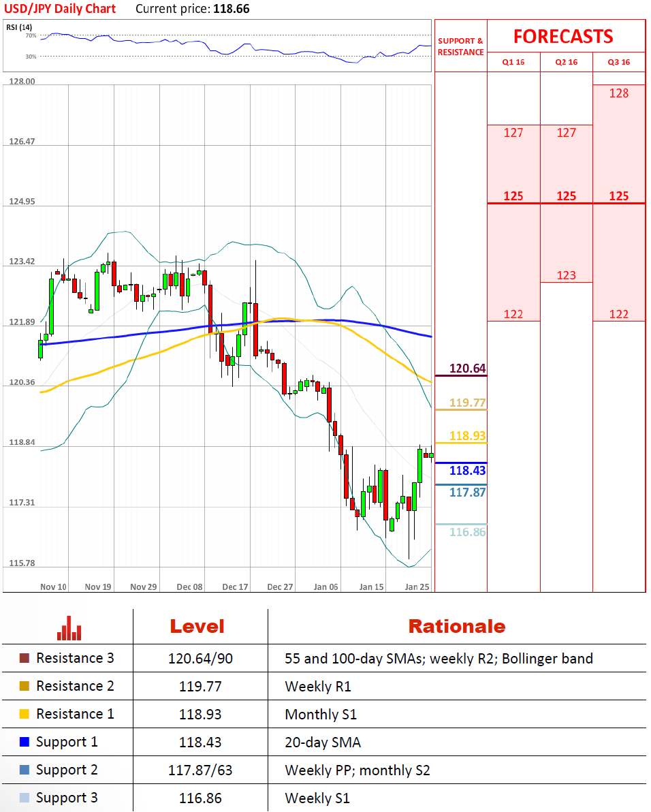Click the Support 3 light blue swatch
Viewport: 651px width, 812px height.
tap(25, 798)
